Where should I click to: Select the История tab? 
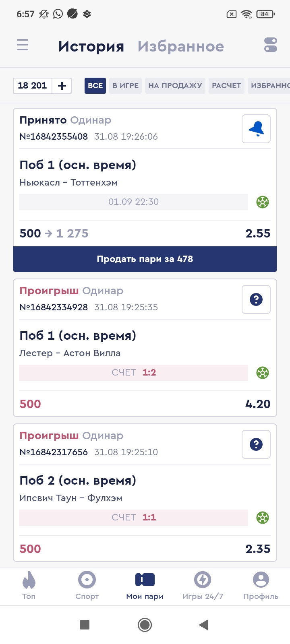click(91, 47)
